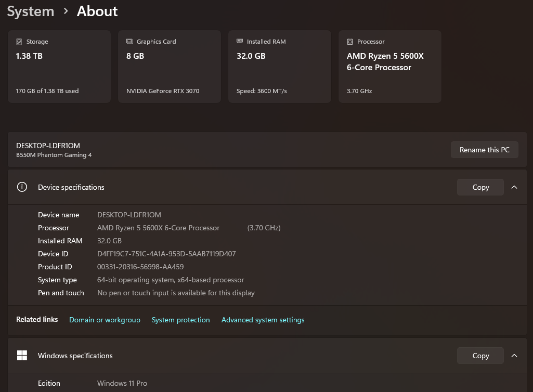This screenshot has height=392, width=533.
Task: Open System protection settings
Action: [180, 320]
